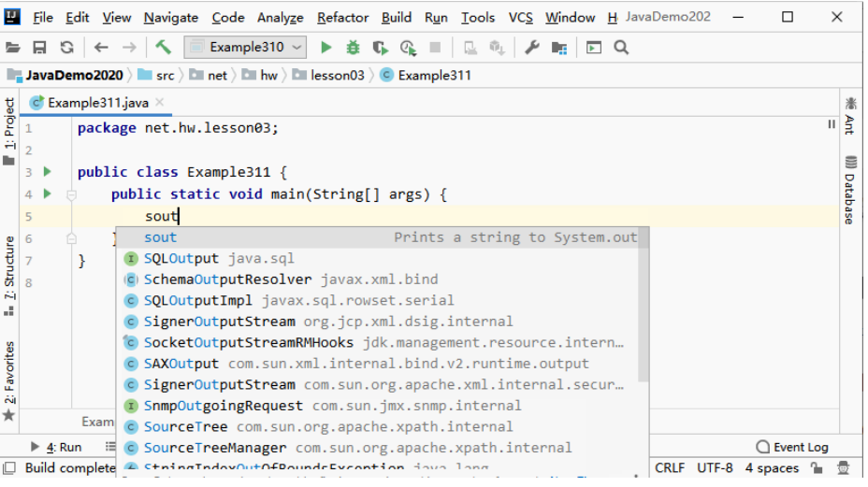Screen dimensions: 868x487
Task: Open the Window menu
Action: (571, 18)
